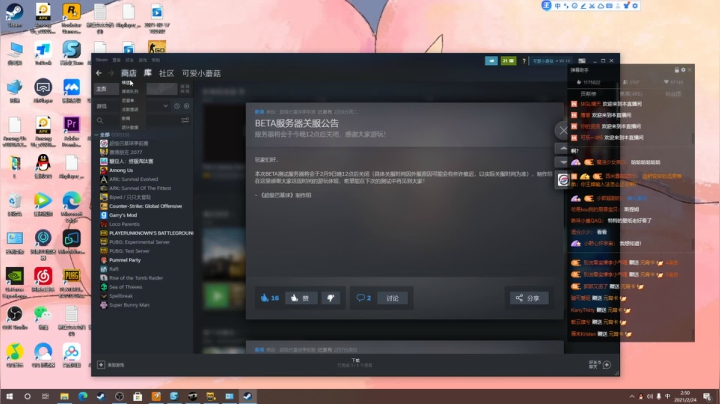Open the Steam menu in menu bar
The height and width of the screenshot is (404, 720).
click(102, 60)
